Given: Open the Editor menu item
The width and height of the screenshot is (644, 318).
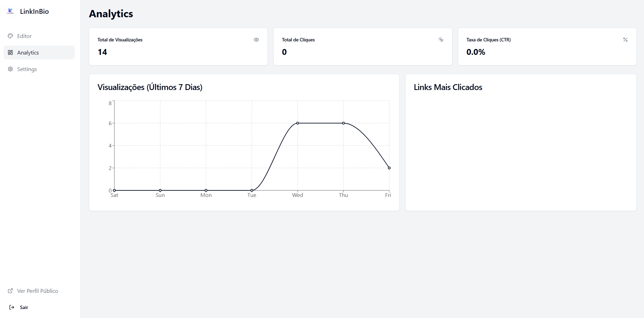Looking at the screenshot, I should click(39, 36).
